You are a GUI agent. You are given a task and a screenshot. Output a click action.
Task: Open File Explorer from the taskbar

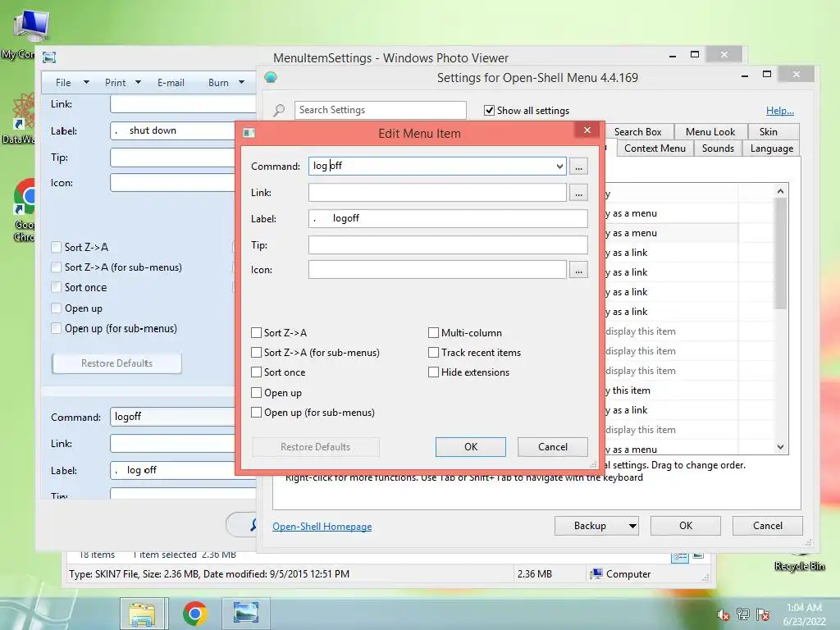tap(144, 614)
